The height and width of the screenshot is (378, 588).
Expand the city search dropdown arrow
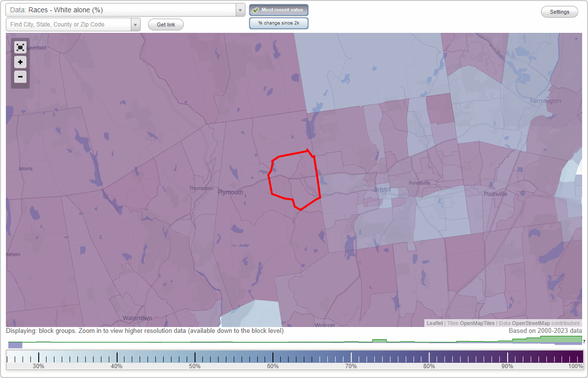[x=136, y=24]
